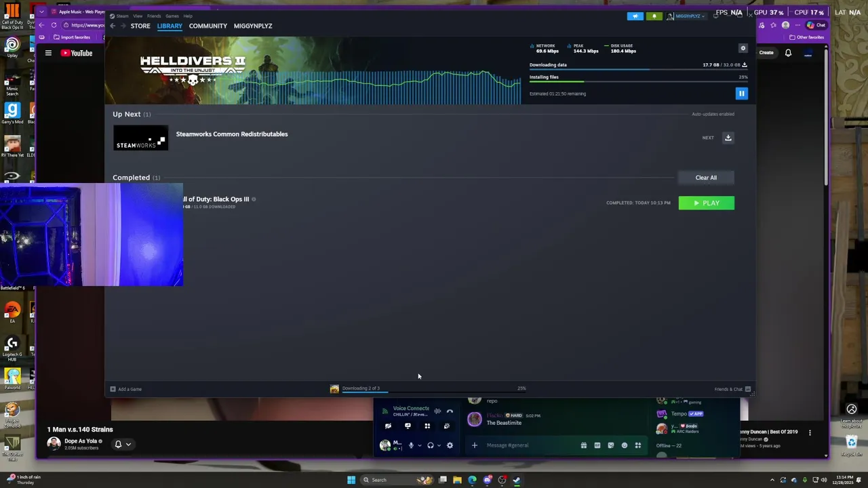Toggle Discord noise suppression
The width and height of the screenshot is (868, 488).
point(437,411)
